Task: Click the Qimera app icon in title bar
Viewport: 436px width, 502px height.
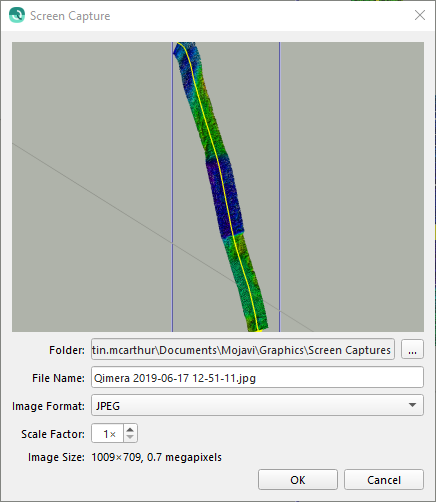Action: (x=17, y=15)
